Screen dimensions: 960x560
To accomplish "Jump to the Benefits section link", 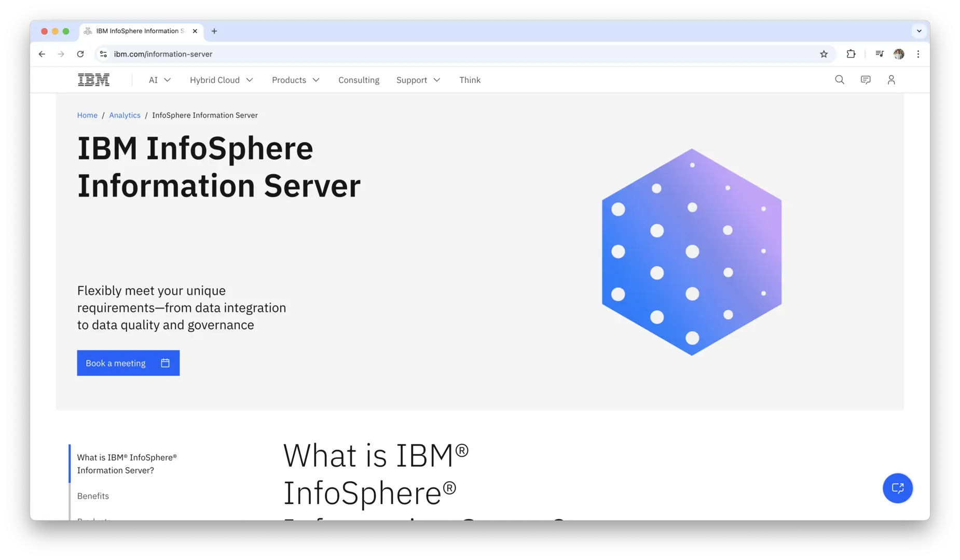I will coord(93,496).
